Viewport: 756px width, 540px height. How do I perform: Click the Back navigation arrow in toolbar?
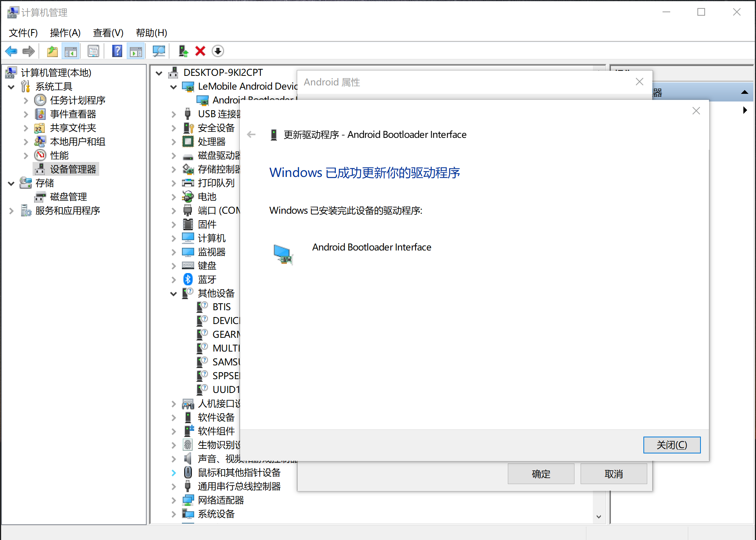click(11, 51)
